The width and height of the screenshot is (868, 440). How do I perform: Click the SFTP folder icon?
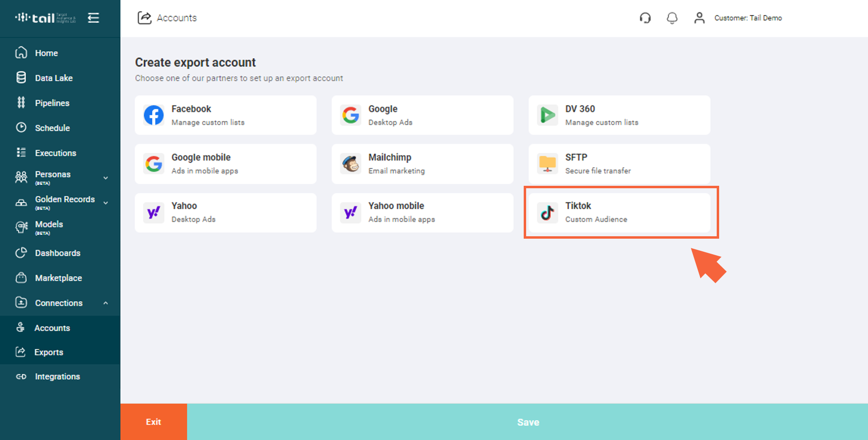pos(547,164)
